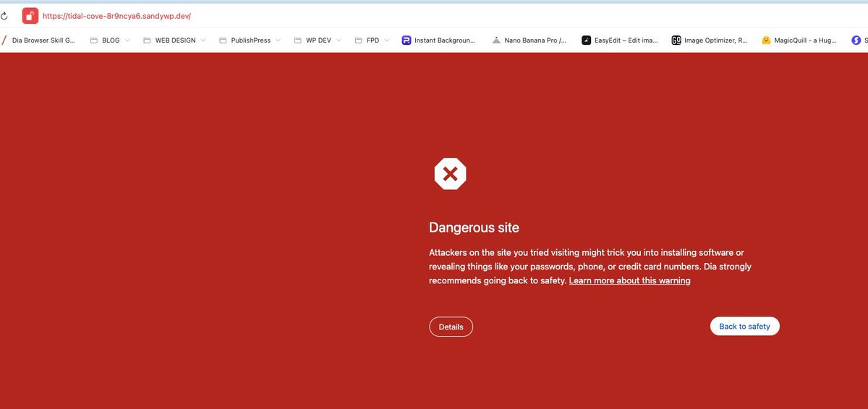Click the Nano Banana Pro bookmark icon
The height and width of the screenshot is (409, 868).
click(x=496, y=40)
